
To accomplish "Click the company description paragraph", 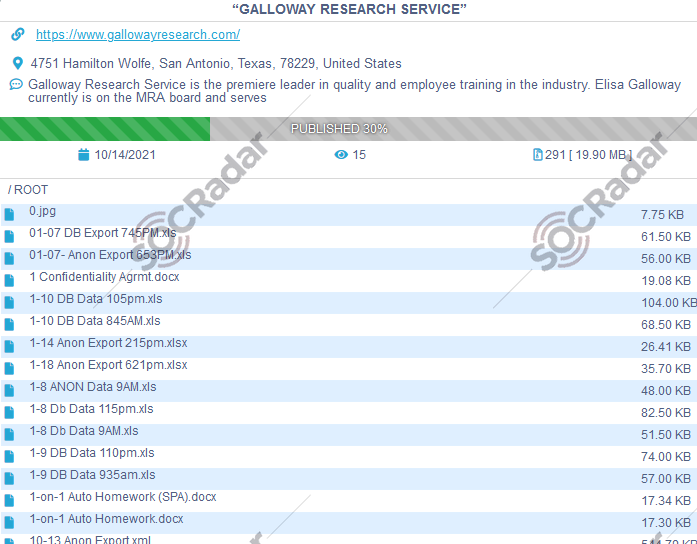I will (354, 91).
